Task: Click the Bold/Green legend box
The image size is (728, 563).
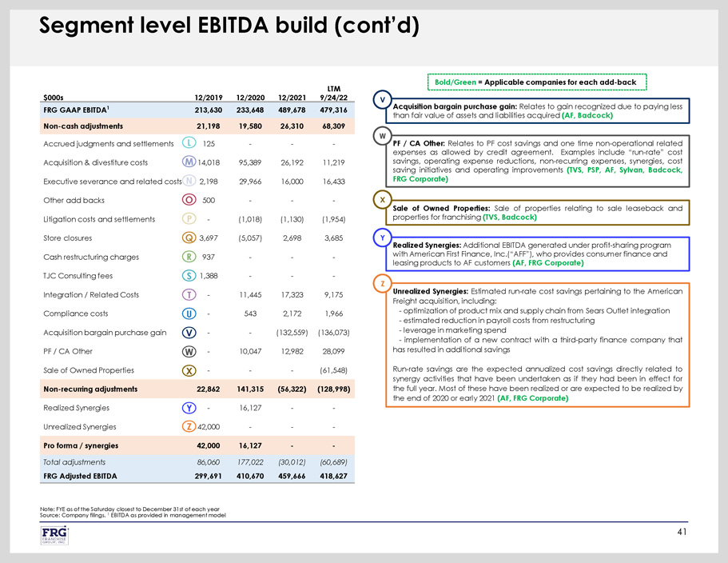Action: (535, 82)
